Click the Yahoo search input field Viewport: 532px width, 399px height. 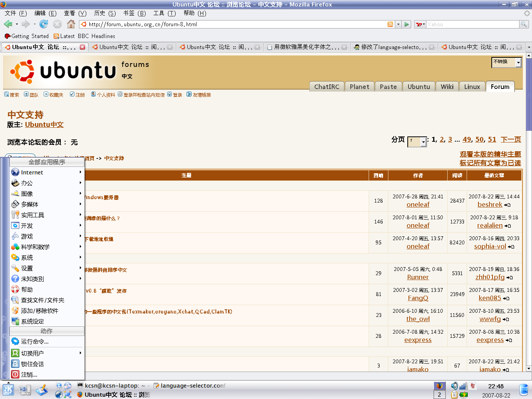tap(473, 24)
